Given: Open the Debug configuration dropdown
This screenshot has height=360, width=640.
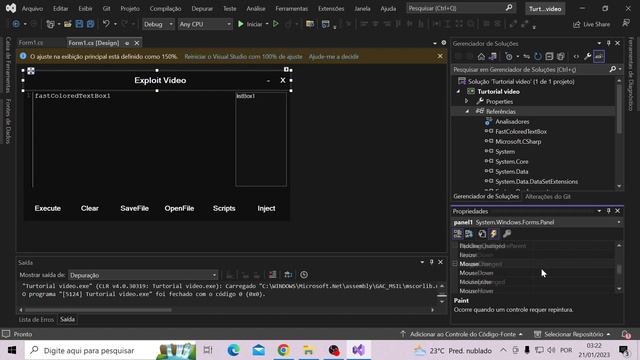Looking at the screenshot, I should pos(158,24).
